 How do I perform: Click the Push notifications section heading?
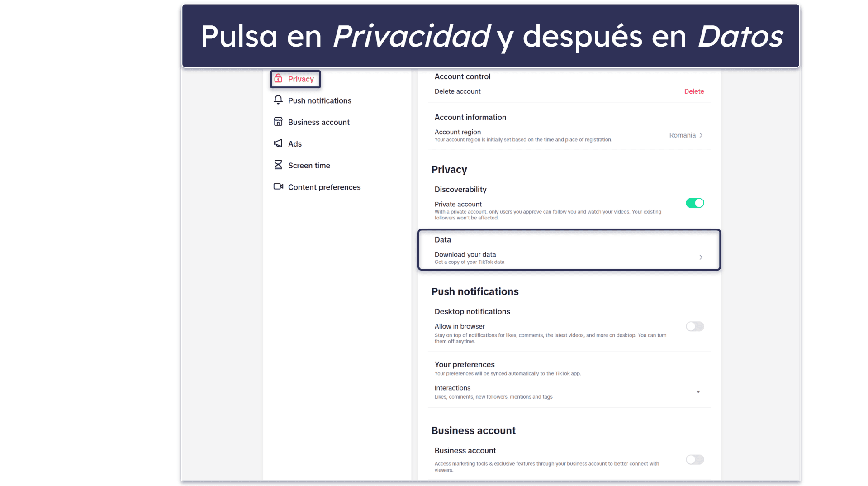(474, 291)
